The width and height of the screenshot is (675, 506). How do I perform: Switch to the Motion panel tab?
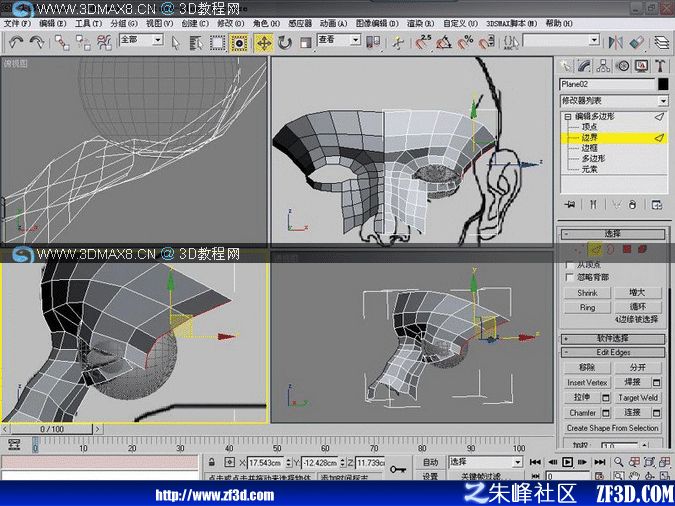(622, 66)
